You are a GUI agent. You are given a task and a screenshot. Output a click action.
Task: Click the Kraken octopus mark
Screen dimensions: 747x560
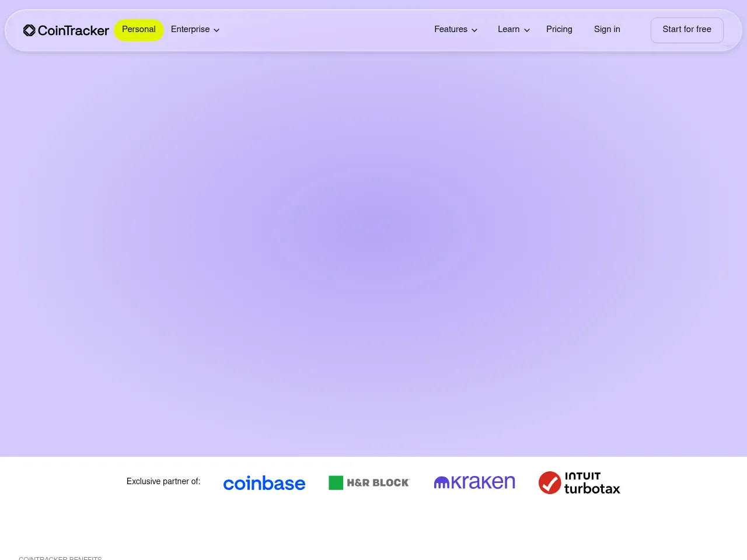(x=442, y=482)
